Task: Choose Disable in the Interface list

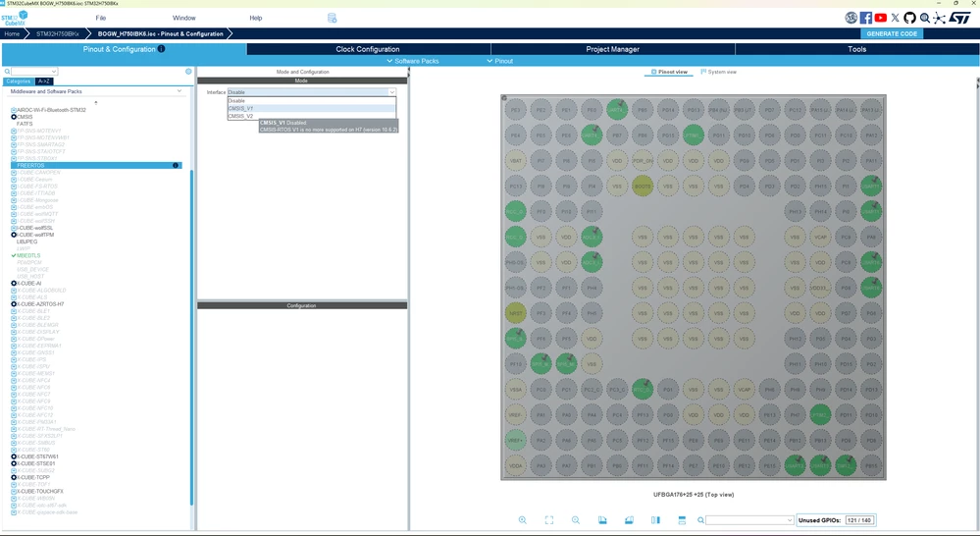Action: pyautogui.click(x=311, y=100)
